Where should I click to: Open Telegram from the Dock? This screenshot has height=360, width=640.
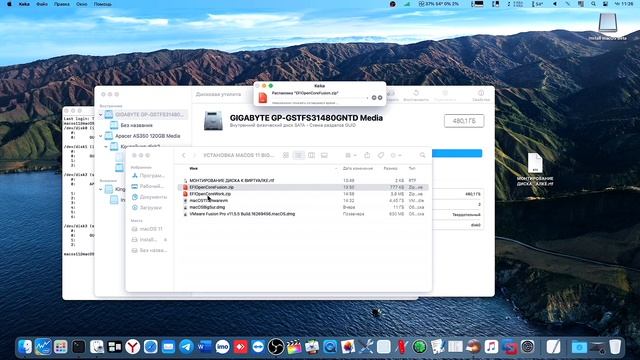point(187,347)
